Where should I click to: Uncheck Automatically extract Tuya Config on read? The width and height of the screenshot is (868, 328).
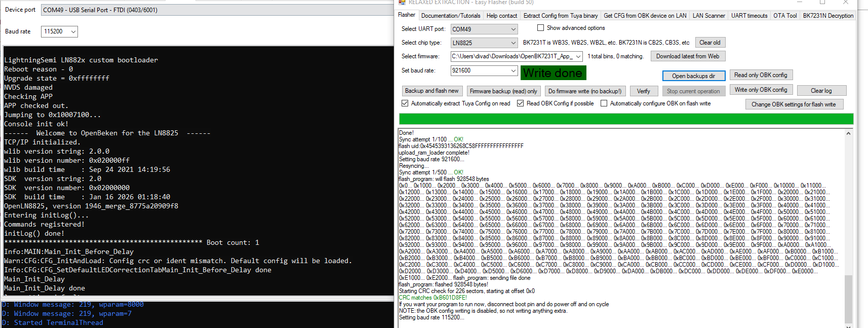405,103
